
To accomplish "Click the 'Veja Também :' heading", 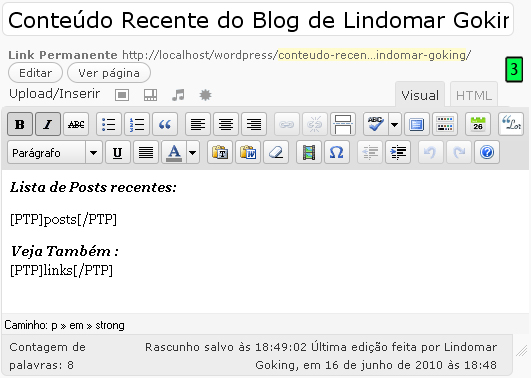I will pos(64,251).
